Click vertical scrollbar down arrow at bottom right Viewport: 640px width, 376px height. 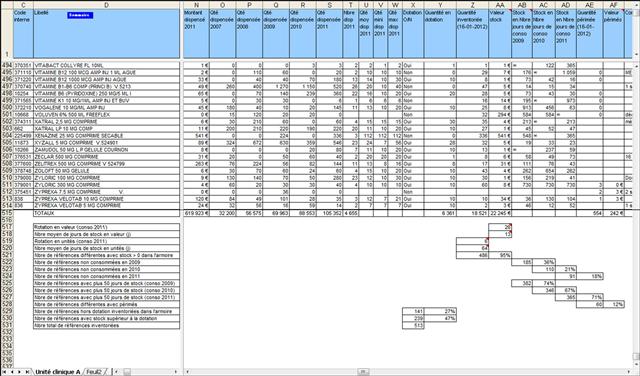tap(637, 365)
